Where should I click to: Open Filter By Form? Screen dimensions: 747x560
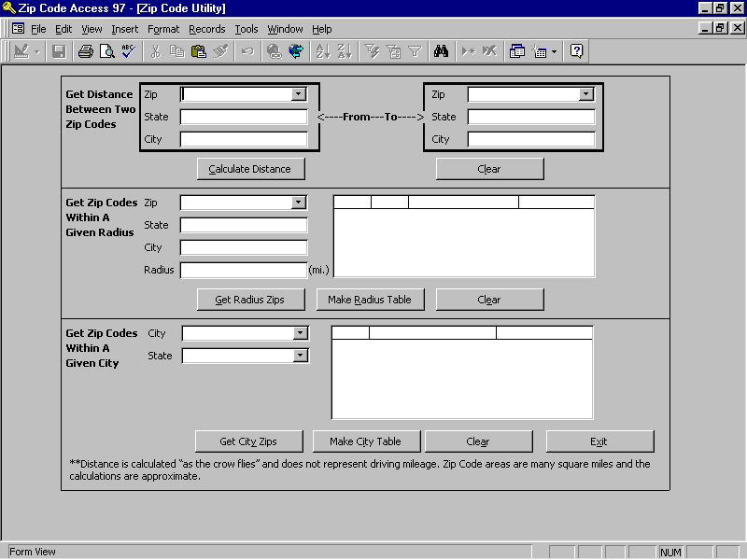[x=393, y=51]
